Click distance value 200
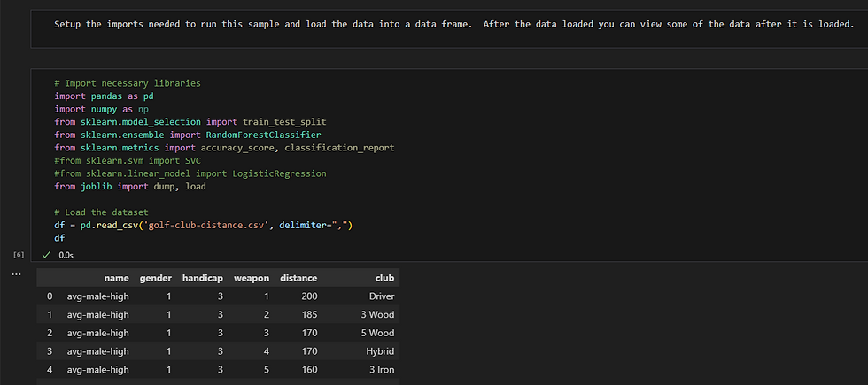Viewport: 868px width, 385px height. tap(310, 296)
